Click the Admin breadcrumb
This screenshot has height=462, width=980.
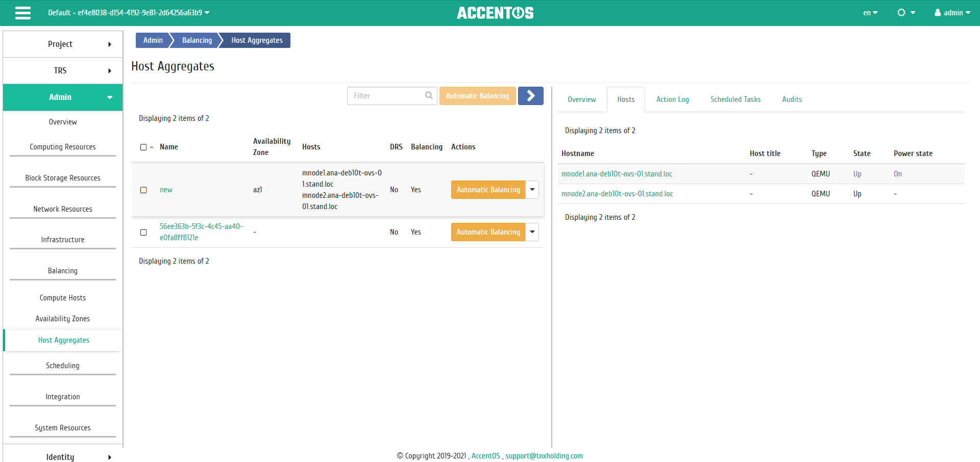(153, 40)
